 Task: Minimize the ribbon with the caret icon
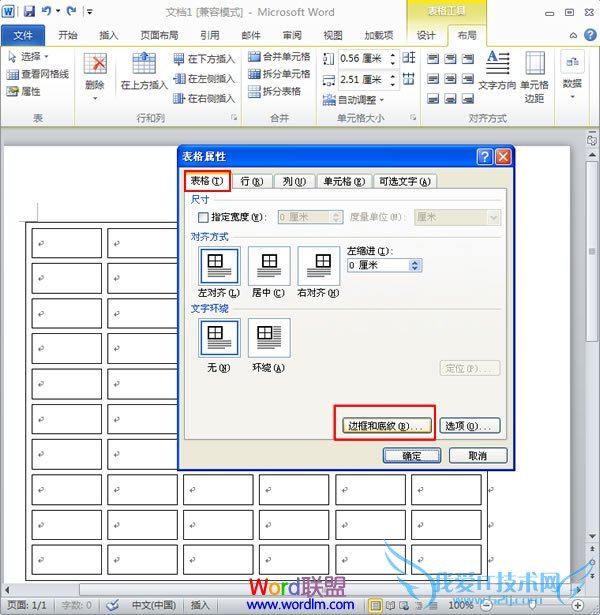pyautogui.click(x=573, y=35)
